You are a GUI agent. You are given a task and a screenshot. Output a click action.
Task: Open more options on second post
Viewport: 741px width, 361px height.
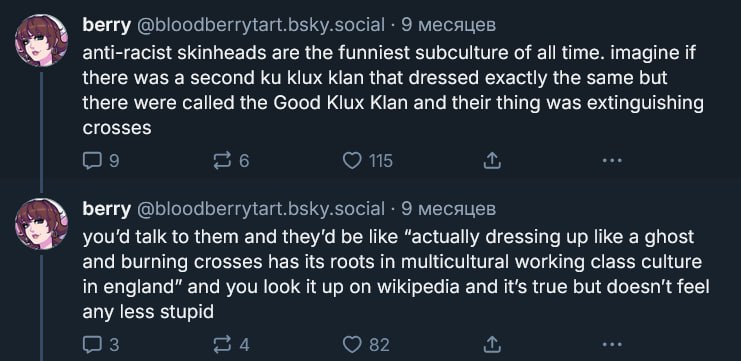[612, 345]
